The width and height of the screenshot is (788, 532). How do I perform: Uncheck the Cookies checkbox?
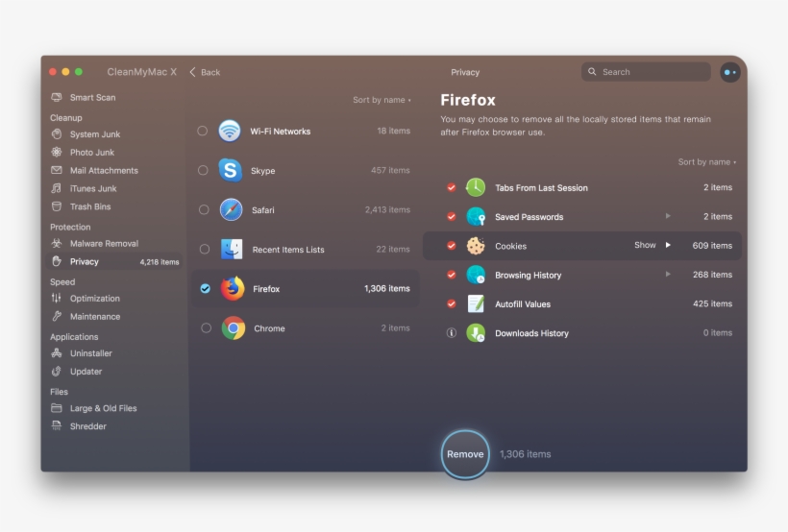(452, 246)
